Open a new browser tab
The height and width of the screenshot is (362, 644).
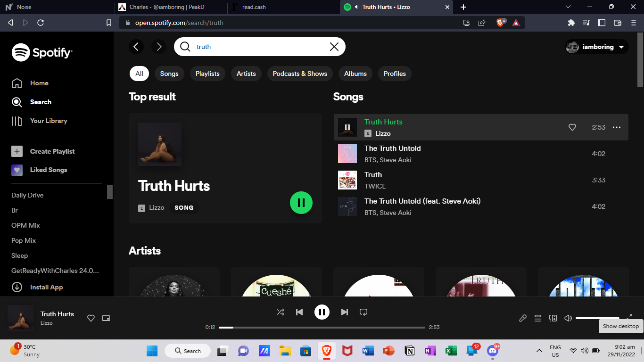click(x=463, y=7)
